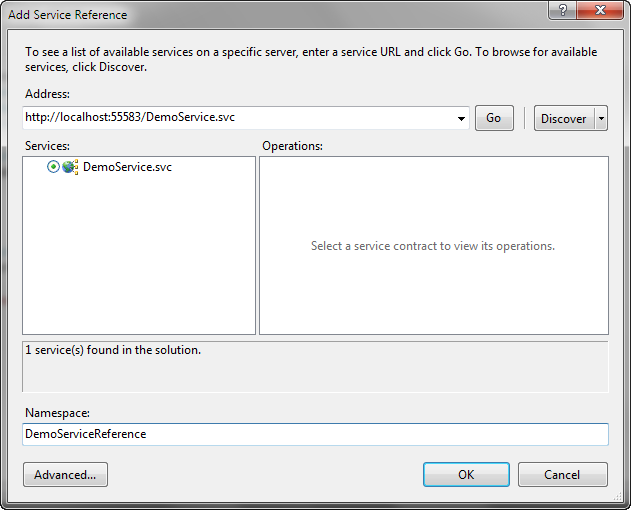Click the empty Operations list panel

(x=433, y=290)
